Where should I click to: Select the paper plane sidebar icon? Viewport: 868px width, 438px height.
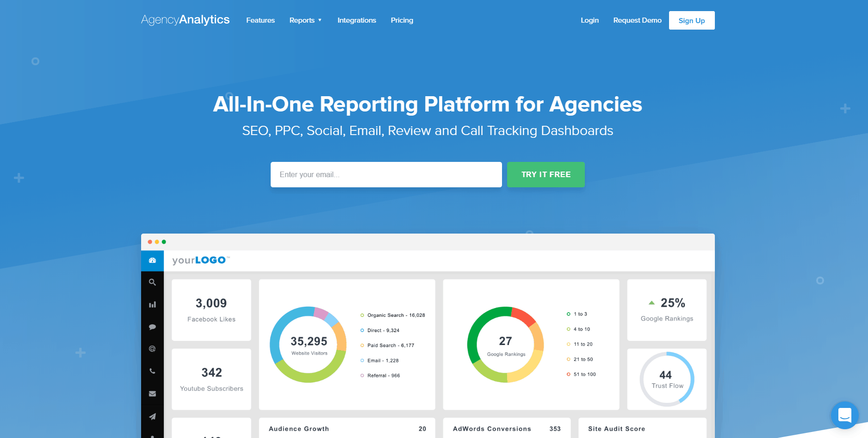click(152, 416)
